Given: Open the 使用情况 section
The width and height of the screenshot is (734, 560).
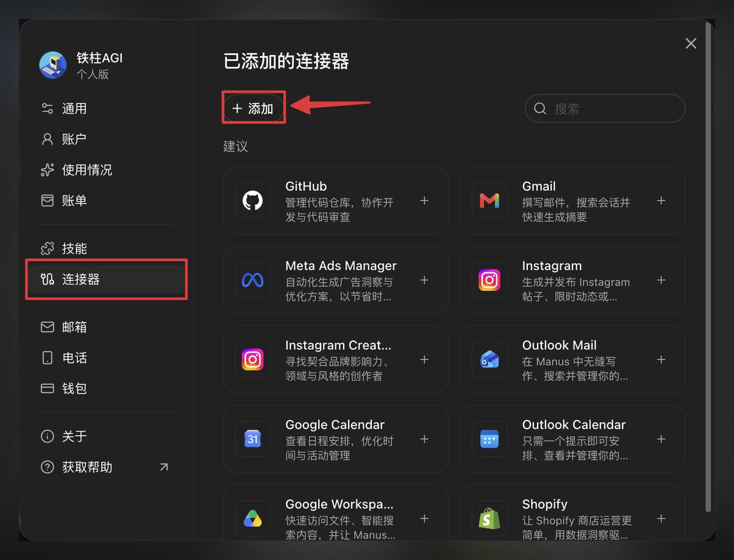Looking at the screenshot, I should (106, 170).
